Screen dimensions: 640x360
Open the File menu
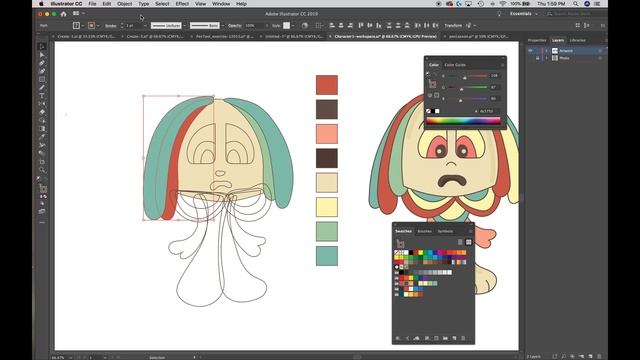pyautogui.click(x=92, y=4)
